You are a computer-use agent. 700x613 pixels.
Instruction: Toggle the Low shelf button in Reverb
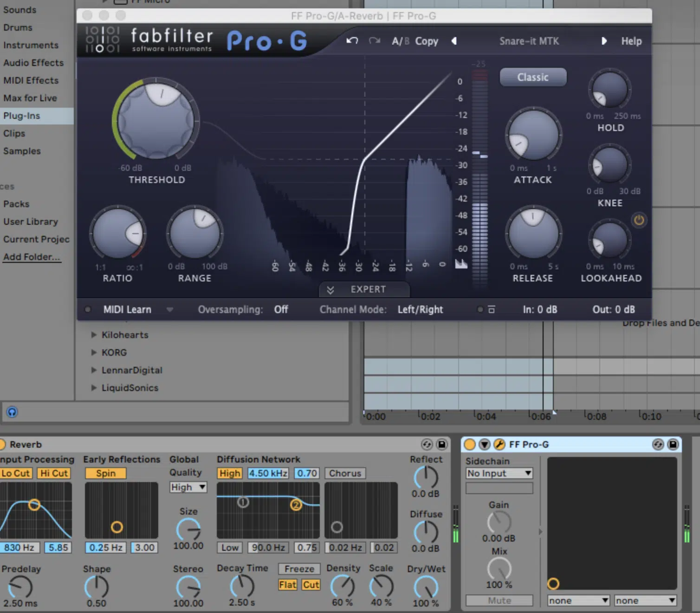coord(230,548)
